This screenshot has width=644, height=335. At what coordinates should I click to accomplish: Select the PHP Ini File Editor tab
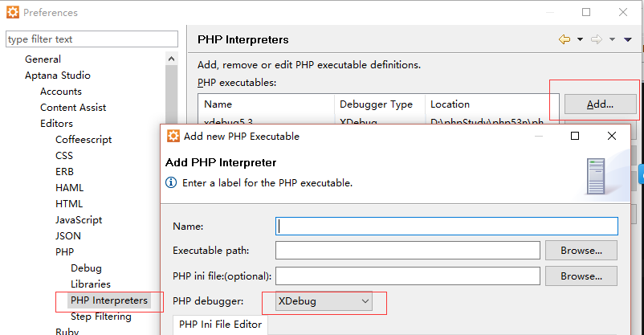[x=220, y=325]
